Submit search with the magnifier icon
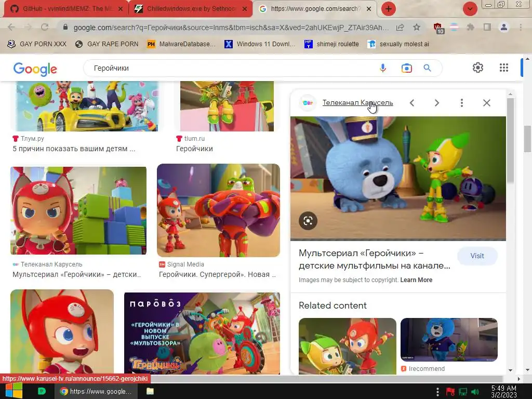532x399 pixels. [427, 68]
